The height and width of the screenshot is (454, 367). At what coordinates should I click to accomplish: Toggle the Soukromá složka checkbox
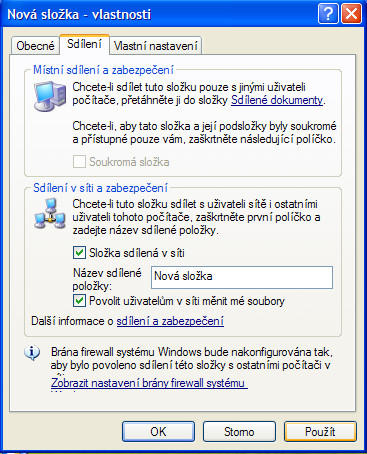[79, 162]
